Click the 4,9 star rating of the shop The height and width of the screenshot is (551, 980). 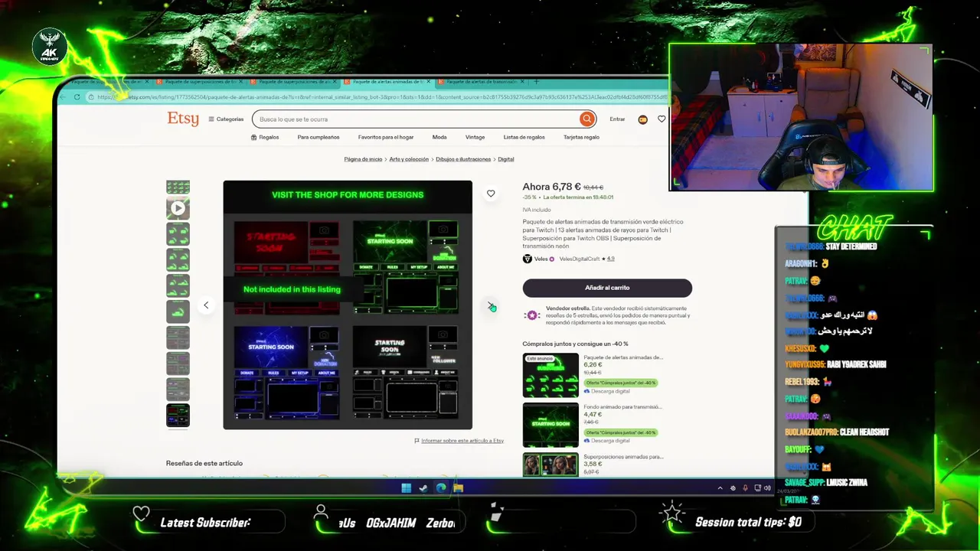[x=609, y=259]
